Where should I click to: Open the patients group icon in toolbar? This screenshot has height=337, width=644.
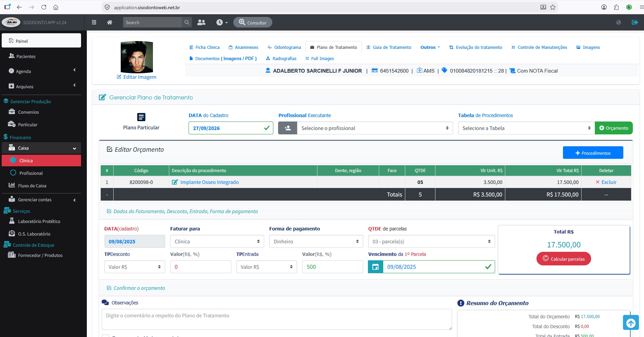(x=201, y=22)
